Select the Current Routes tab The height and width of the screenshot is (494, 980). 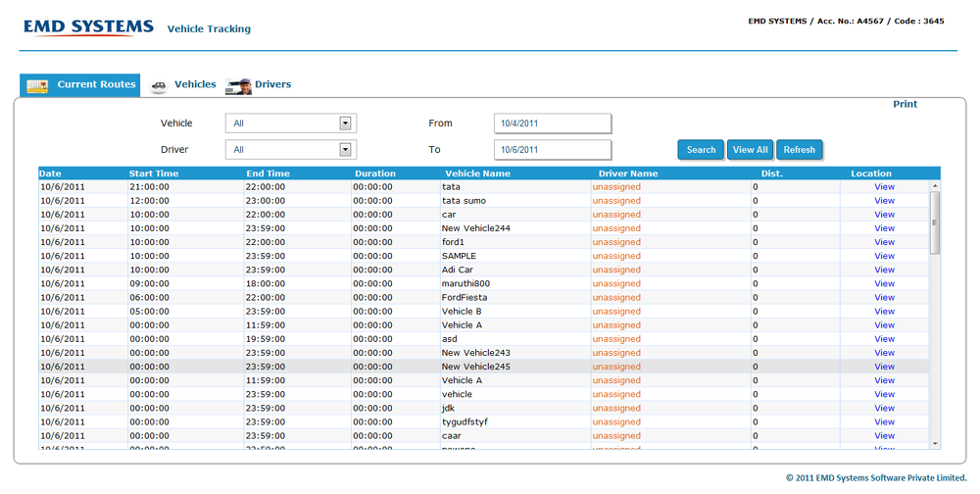[x=96, y=85]
